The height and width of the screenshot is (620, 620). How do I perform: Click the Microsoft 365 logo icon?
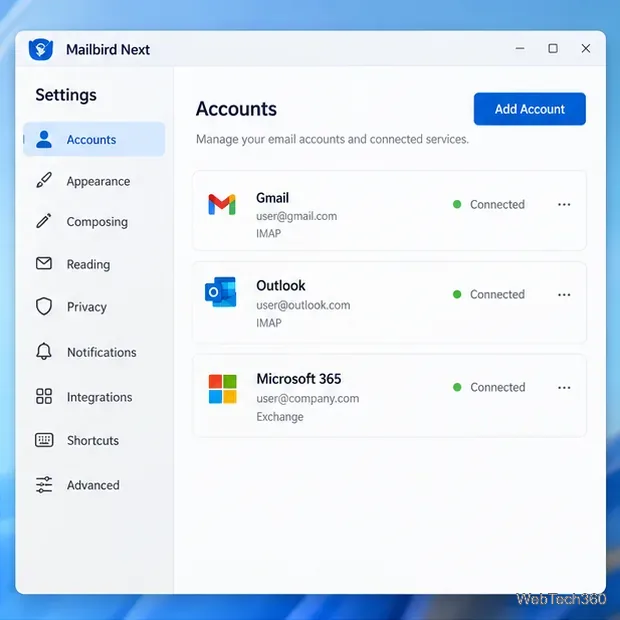[x=223, y=389]
